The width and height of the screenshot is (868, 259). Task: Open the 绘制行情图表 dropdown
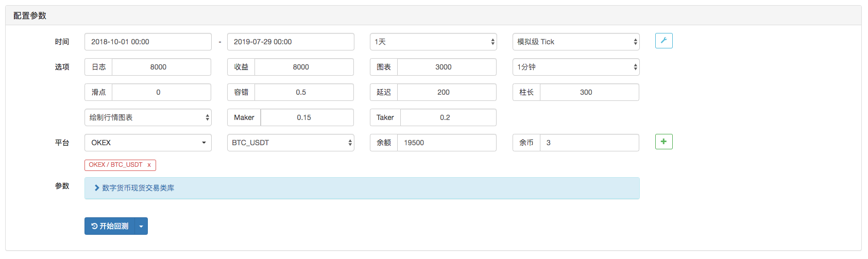pyautogui.click(x=148, y=117)
